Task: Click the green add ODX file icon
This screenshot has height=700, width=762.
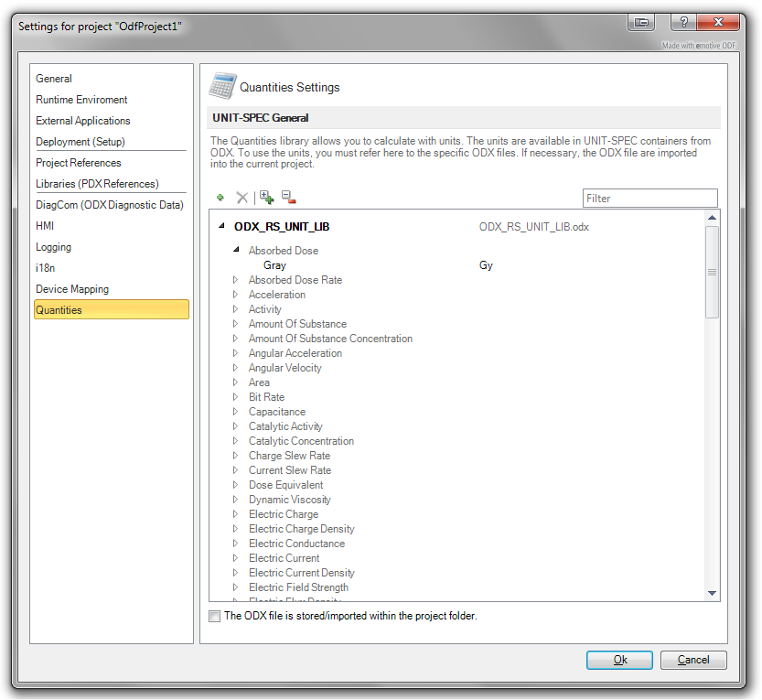Action: pos(220,198)
